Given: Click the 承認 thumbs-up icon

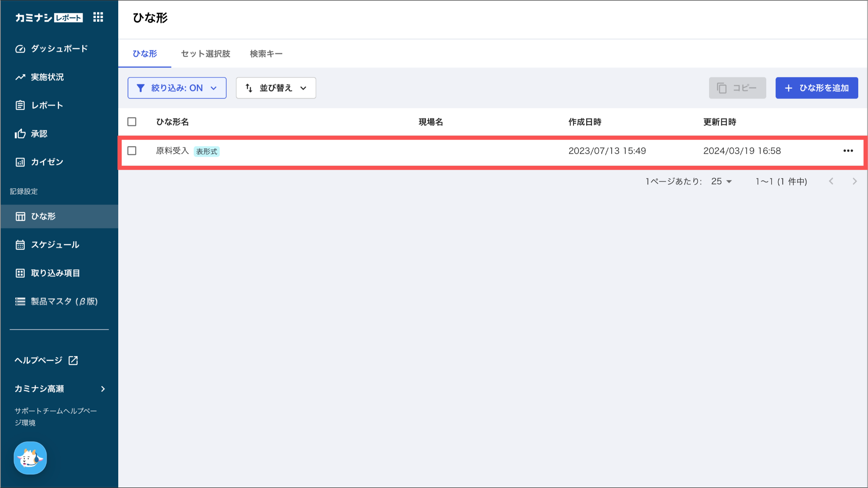Looking at the screenshot, I should pyautogui.click(x=20, y=134).
